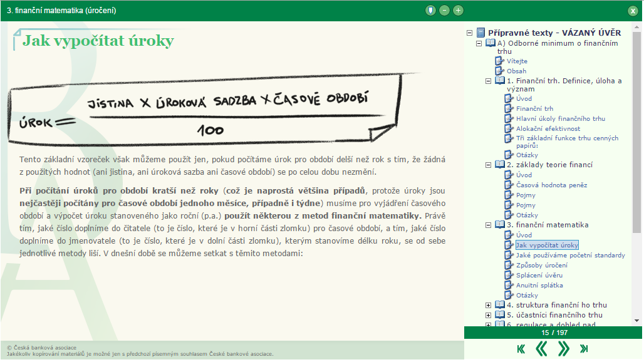This screenshot has height=362, width=644.
Task: Click the page counter 15 / 197
Action: 554,333
